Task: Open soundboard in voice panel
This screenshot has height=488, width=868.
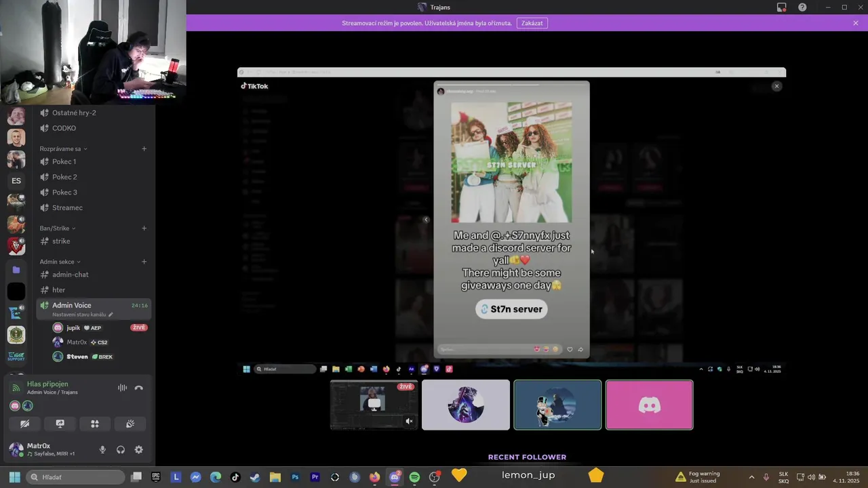Action: (x=130, y=424)
